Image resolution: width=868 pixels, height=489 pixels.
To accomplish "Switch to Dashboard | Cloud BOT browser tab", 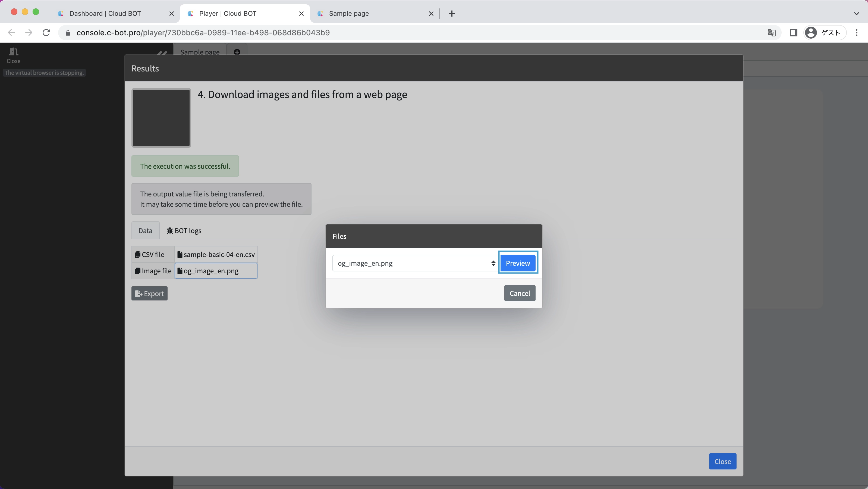I will point(105,14).
